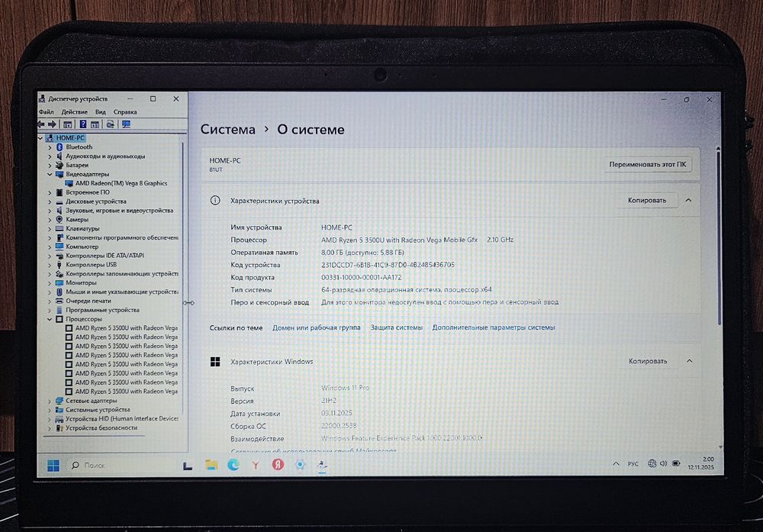This screenshot has height=532, width=763.
Task: Expand the Системные устройства category
Action: [50, 411]
